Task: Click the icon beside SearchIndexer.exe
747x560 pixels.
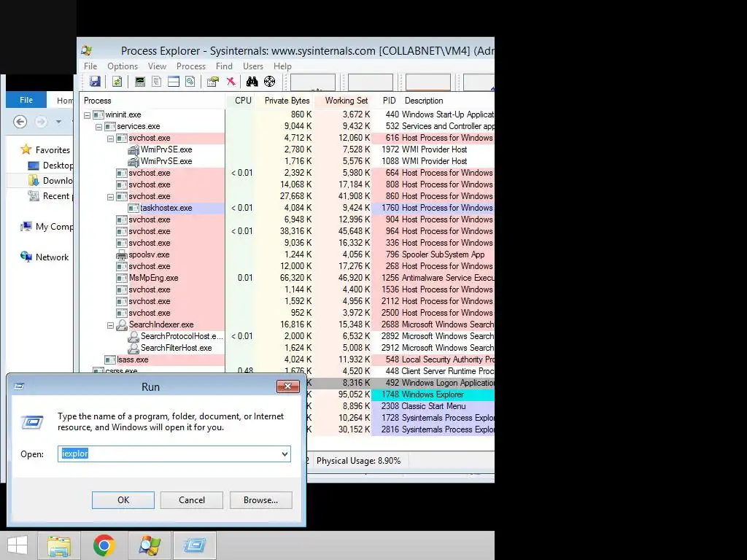Action: pos(122,324)
